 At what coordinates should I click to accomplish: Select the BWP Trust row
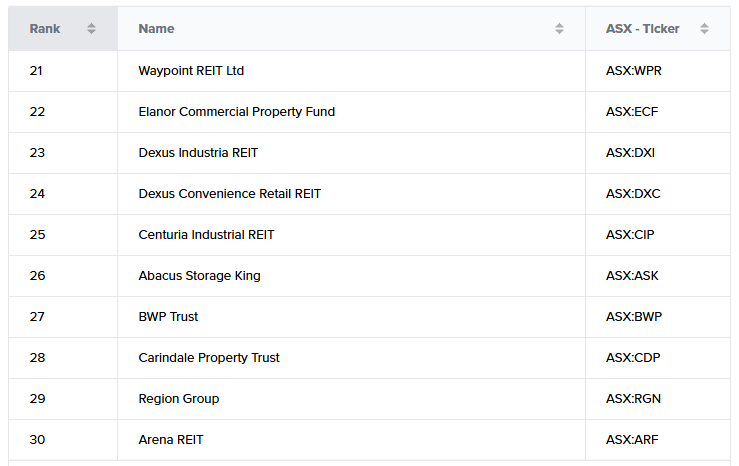pos(168,317)
